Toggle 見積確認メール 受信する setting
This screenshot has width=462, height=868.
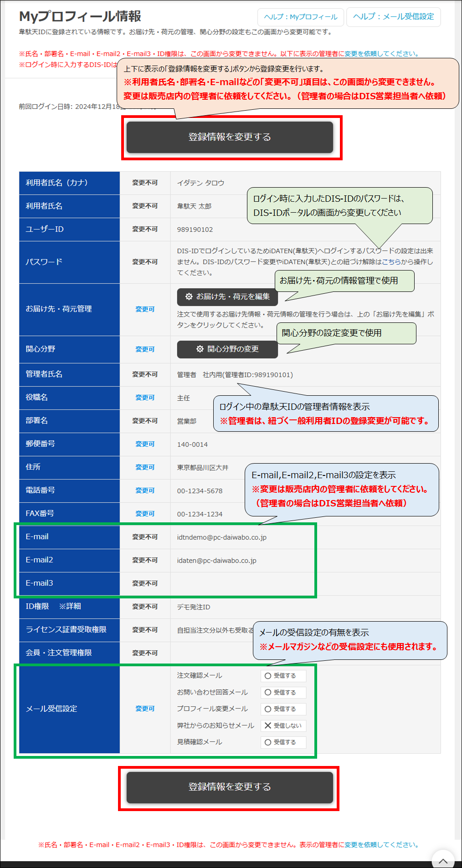click(283, 742)
